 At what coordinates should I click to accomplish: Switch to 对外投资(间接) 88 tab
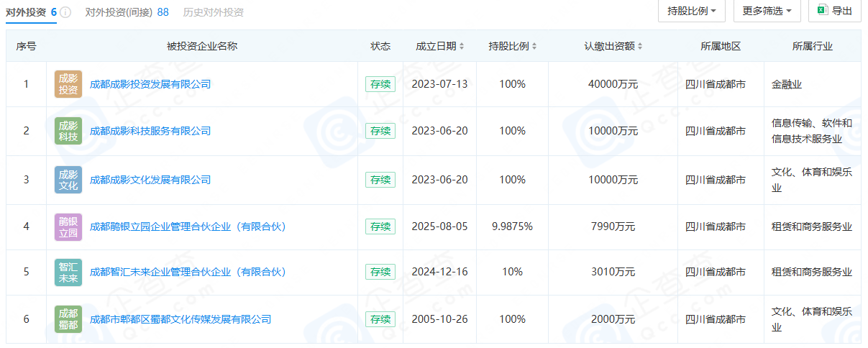[127, 12]
